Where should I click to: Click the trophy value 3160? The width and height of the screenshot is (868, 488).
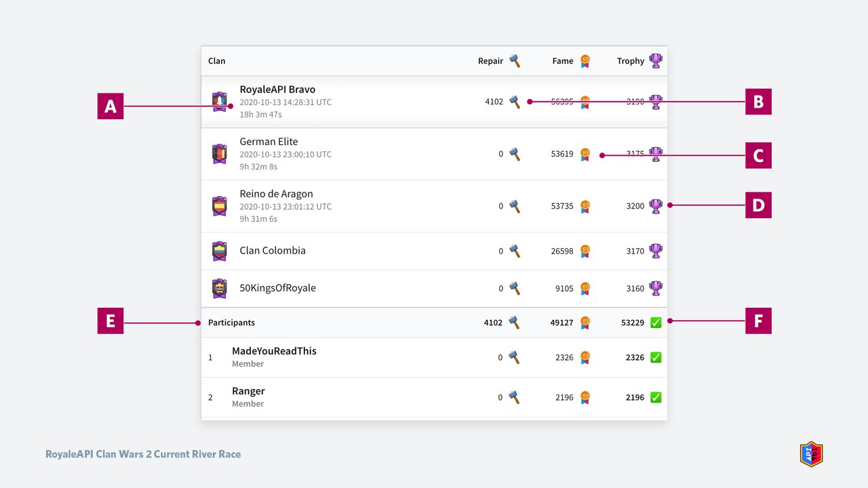pos(635,288)
